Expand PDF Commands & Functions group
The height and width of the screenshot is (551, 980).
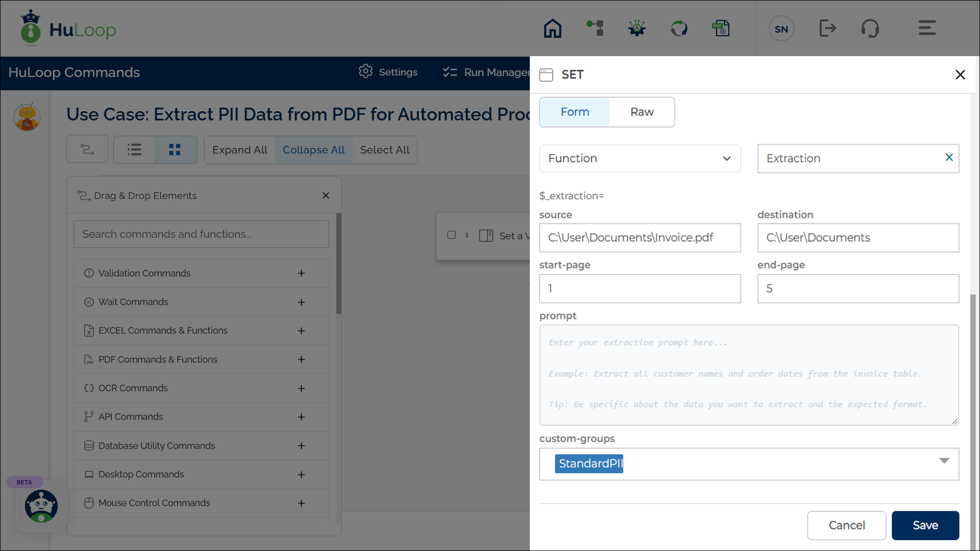(x=301, y=360)
